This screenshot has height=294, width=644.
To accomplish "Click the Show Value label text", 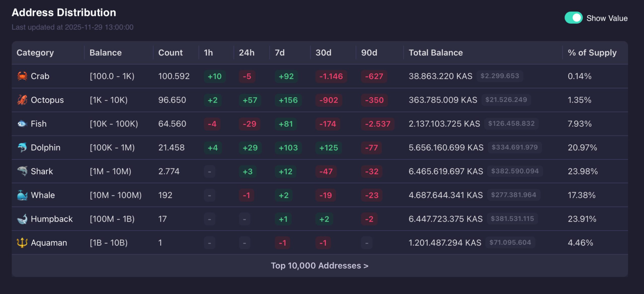I will pyautogui.click(x=607, y=18).
